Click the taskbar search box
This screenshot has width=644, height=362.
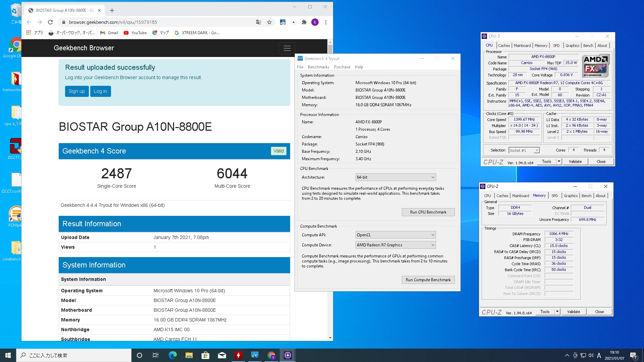tap(74, 355)
